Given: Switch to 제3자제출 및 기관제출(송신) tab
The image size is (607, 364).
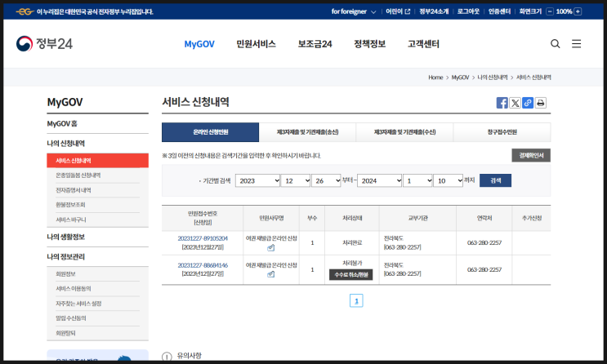Looking at the screenshot, I should click(x=307, y=132).
